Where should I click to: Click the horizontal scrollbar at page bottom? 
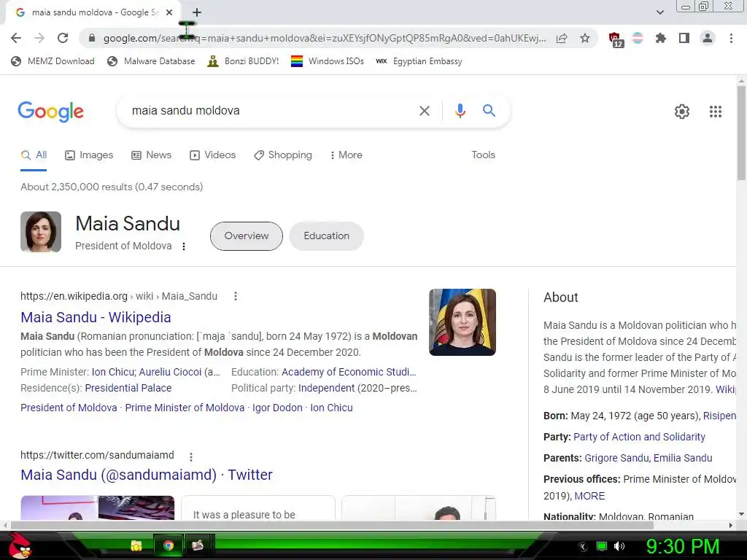coord(332,525)
